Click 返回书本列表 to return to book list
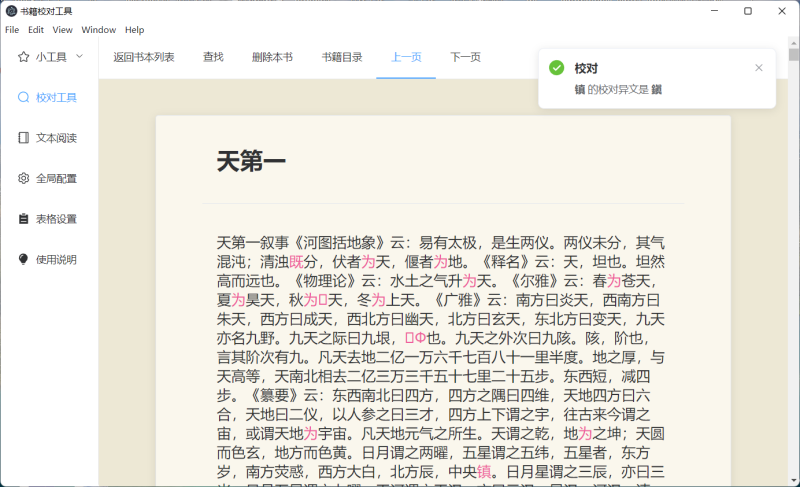The height and width of the screenshot is (487, 800). point(144,57)
